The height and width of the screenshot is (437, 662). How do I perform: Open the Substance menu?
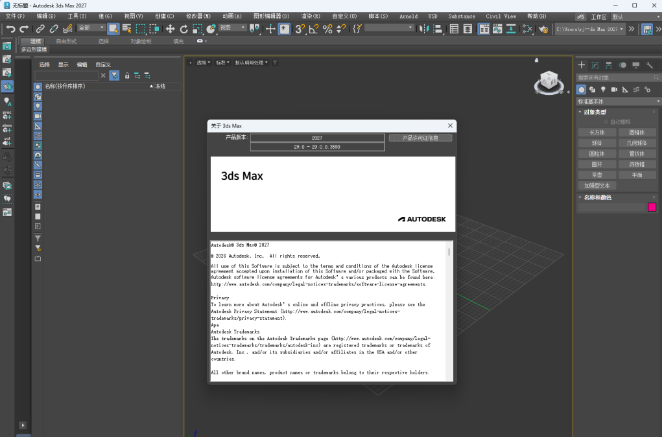pos(464,16)
